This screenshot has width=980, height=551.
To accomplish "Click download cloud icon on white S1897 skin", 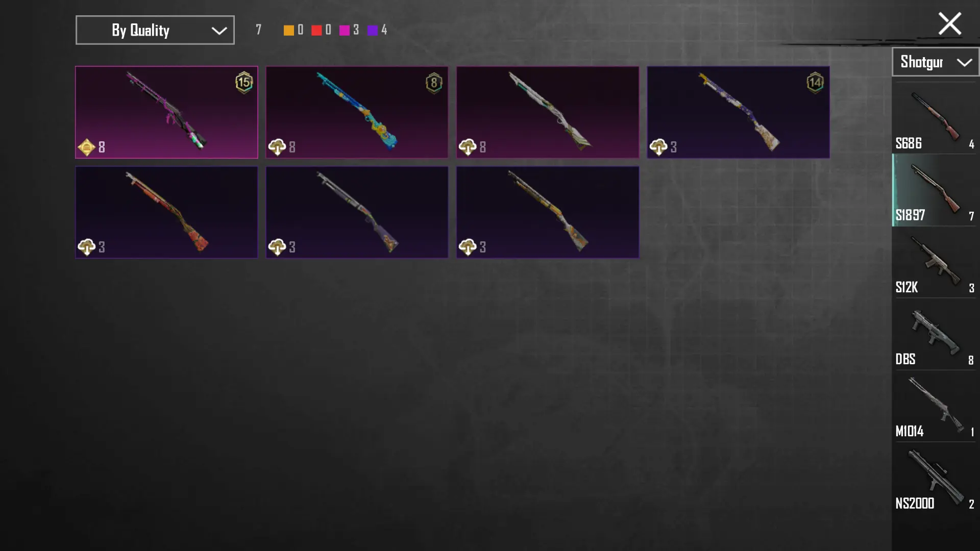I will [468, 147].
